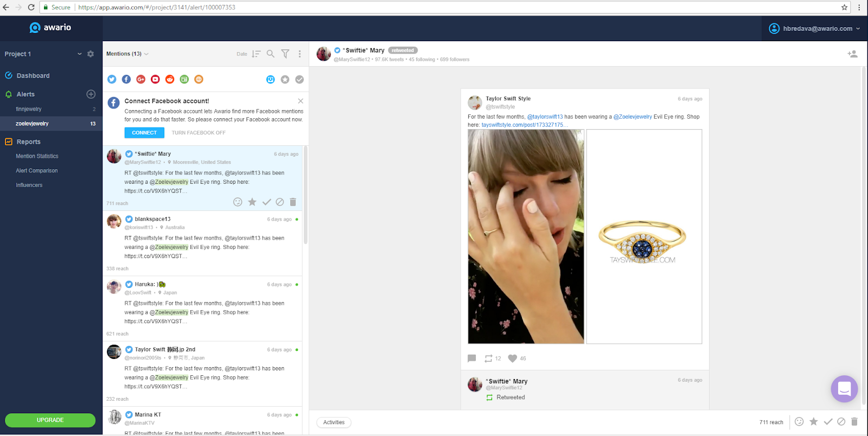
Task: Expand the Project 1 dropdown
Action: tap(80, 54)
